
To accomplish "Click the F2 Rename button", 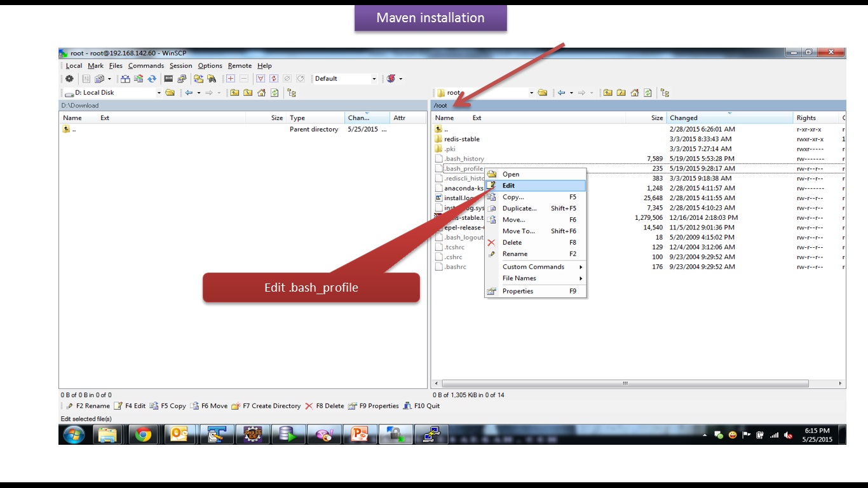I will tap(88, 406).
